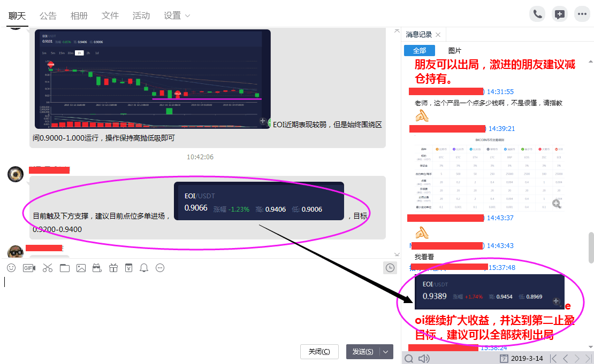Select the 图片 filter in message records
This screenshot has width=594, height=364.
pyautogui.click(x=454, y=51)
